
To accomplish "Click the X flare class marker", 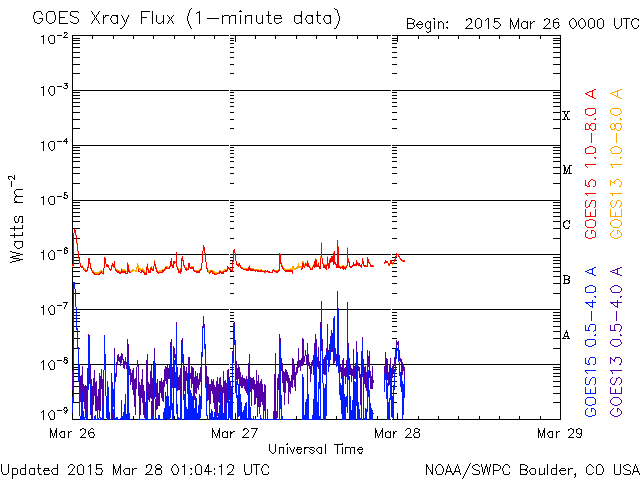I will pyautogui.click(x=566, y=116).
